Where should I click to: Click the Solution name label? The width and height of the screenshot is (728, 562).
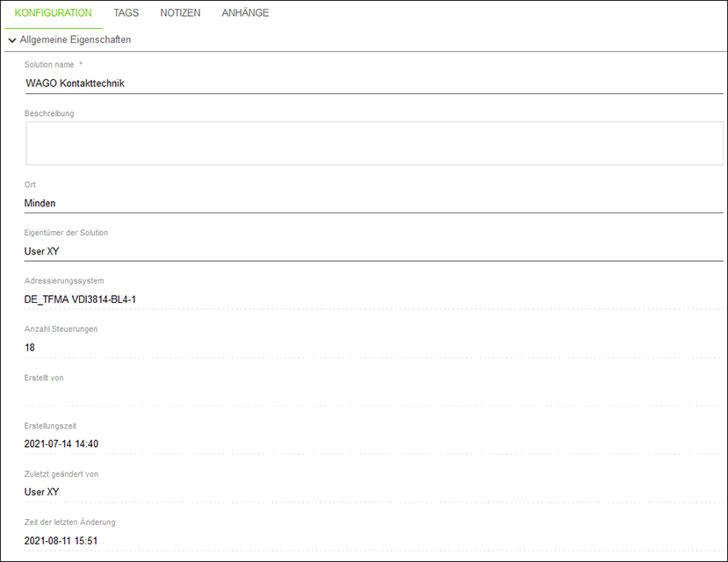pos(49,64)
